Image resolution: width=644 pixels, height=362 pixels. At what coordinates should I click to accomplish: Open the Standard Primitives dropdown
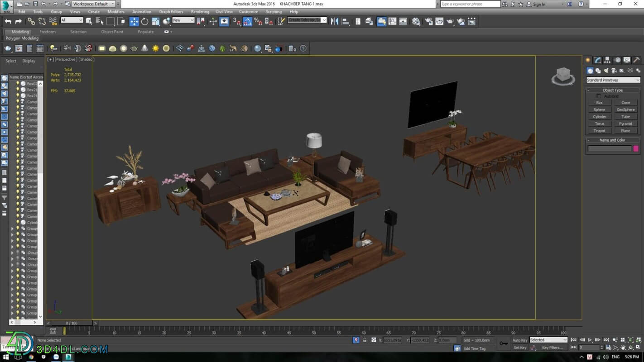[x=613, y=80]
